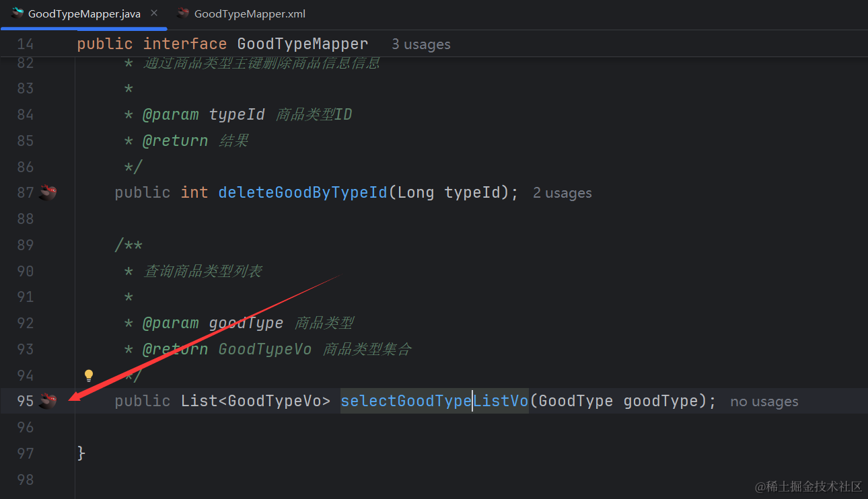Click the GoodType parameter type on line 95
868x499 pixels.
[575, 401]
